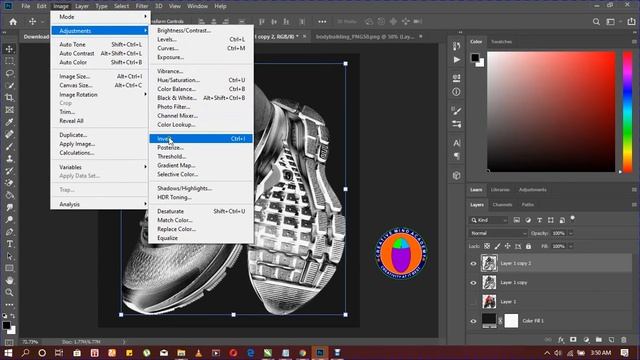Select the Rectangular Marquee tool

(9, 61)
